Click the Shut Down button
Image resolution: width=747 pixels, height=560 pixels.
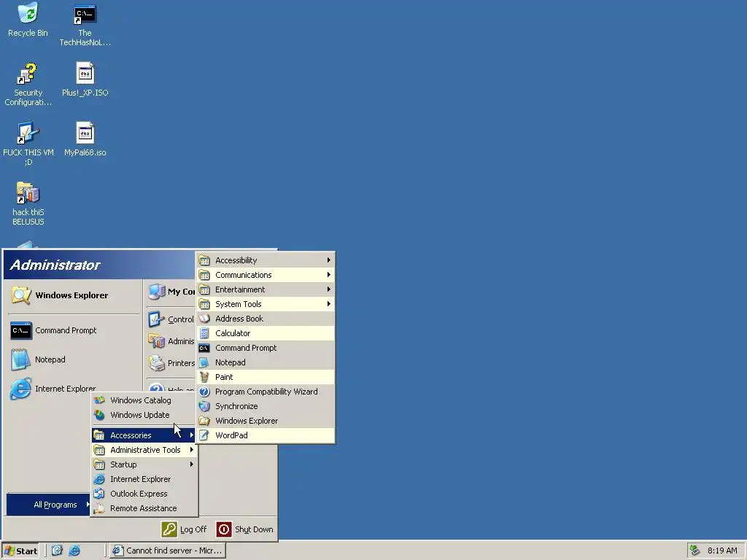click(x=245, y=529)
